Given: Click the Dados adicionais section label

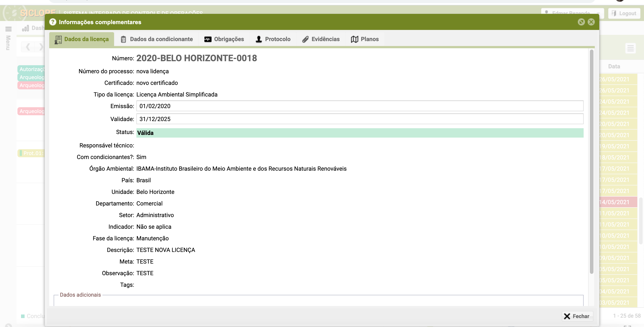Looking at the screenshot, I should point(80,295).
